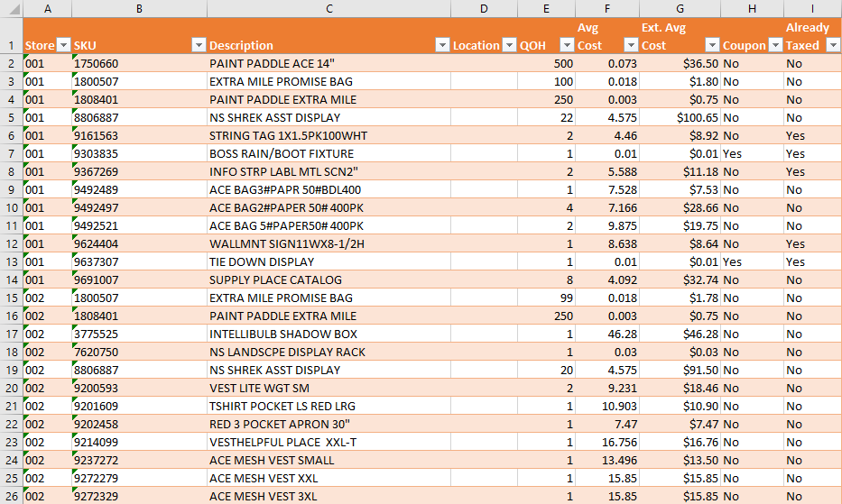Screen dimensions: 842x504
Task: Select row 26 header
Action: (x=11, y=496)
